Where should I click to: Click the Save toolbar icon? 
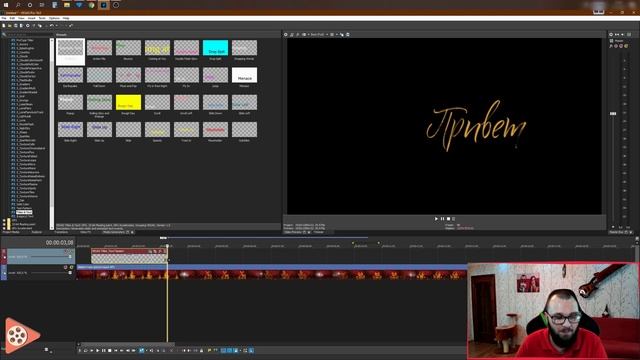tap(16, 25)
